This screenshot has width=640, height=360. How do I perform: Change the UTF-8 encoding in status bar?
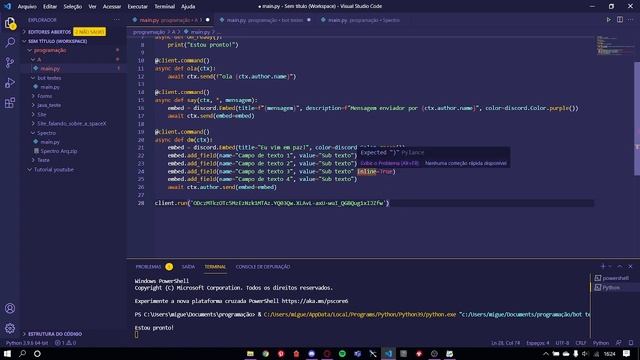click(x=562, y=343)
